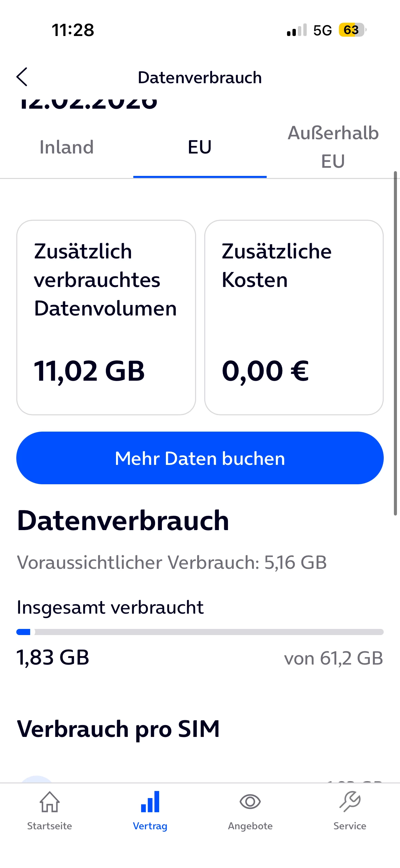Tap the cellular signal strength bars

click(297, 30)
